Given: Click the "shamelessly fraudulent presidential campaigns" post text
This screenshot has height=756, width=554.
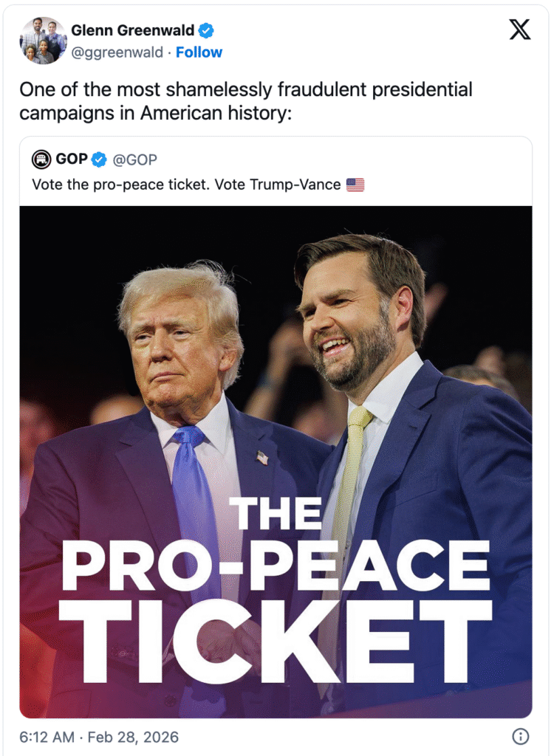Looking at the screenshot, I should click(x=245, y=102).
